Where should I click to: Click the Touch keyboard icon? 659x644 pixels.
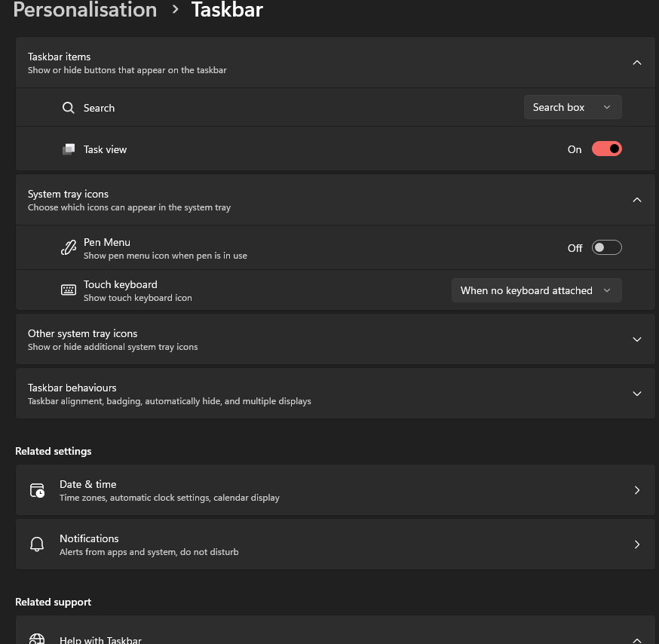click(69, 290)
